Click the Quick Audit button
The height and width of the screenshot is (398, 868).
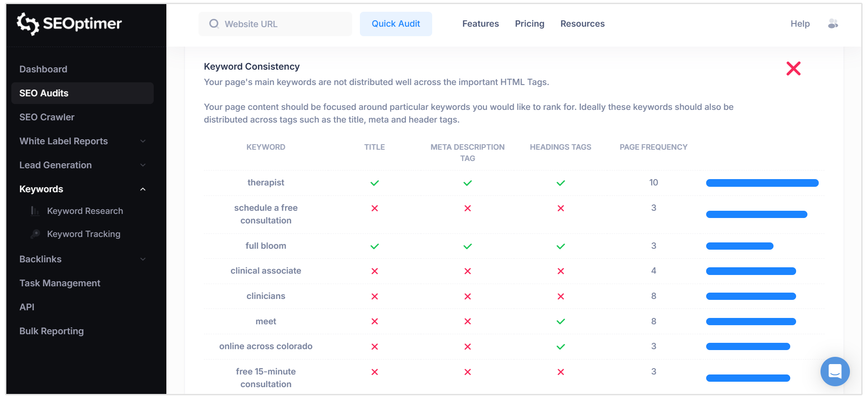point(396,24)
